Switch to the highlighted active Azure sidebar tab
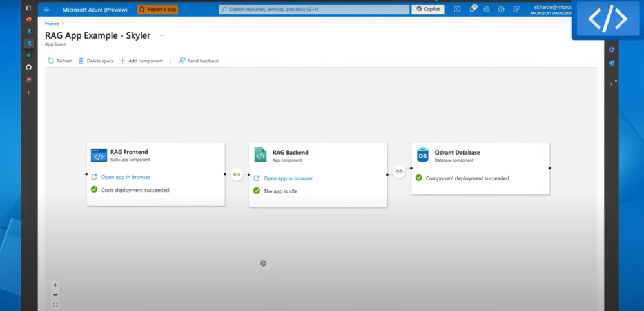This screenshot has height=311, width=644. point(29,43)
